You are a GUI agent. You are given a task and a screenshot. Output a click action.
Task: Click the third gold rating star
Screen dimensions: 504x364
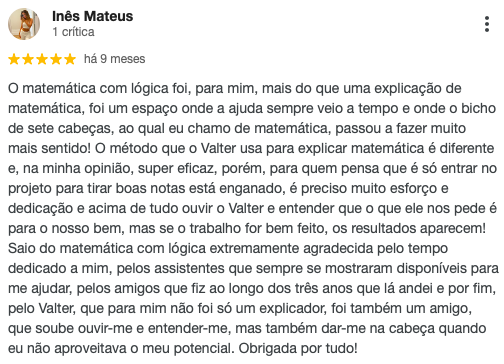(42, 59)
